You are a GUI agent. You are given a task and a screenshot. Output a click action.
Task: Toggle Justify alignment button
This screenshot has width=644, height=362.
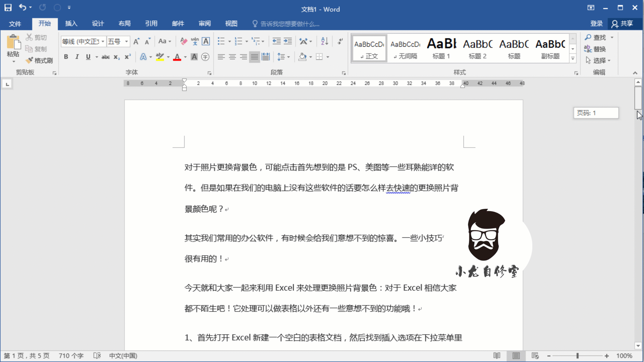(x=255, y=57)
